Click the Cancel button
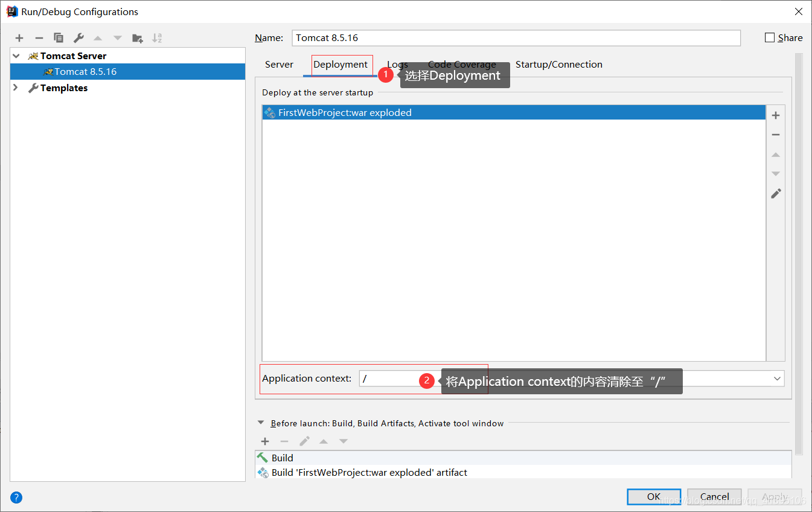 pos(714,497)
